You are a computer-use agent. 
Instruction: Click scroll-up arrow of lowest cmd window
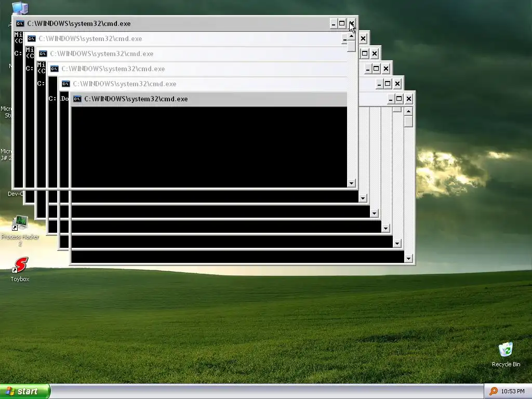[x=408, y=111]
